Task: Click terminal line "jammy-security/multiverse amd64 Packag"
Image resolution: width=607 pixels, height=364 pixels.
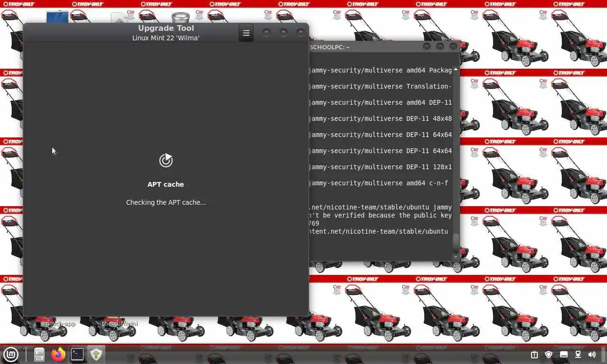Action: click(380, 70)
